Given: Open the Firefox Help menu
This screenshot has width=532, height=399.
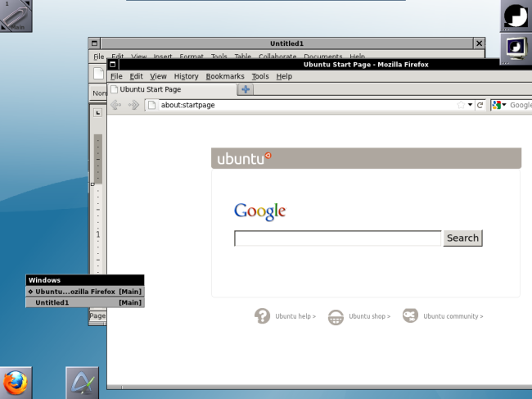Looking at the screenshot, I should 284,76.
